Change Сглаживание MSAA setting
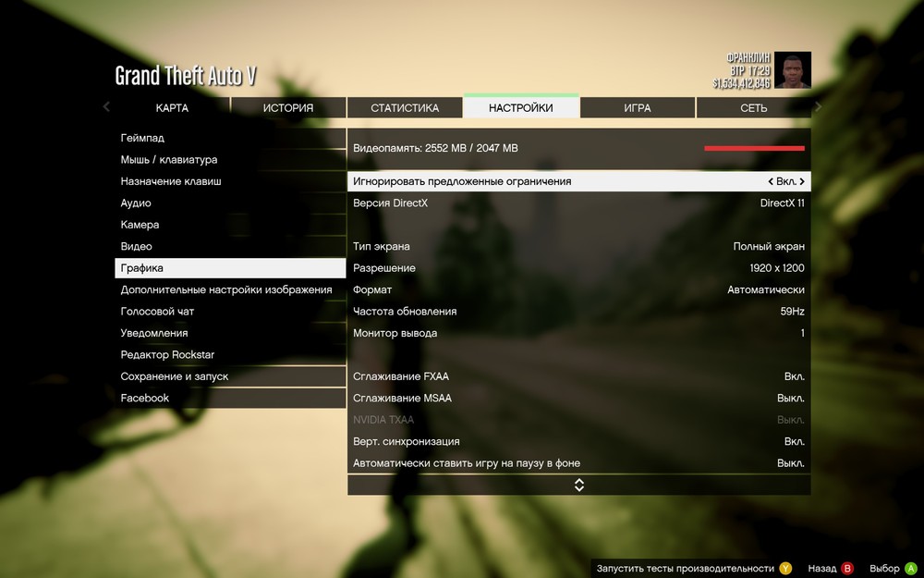Screen dimensions: 924x578 (579, 398)
